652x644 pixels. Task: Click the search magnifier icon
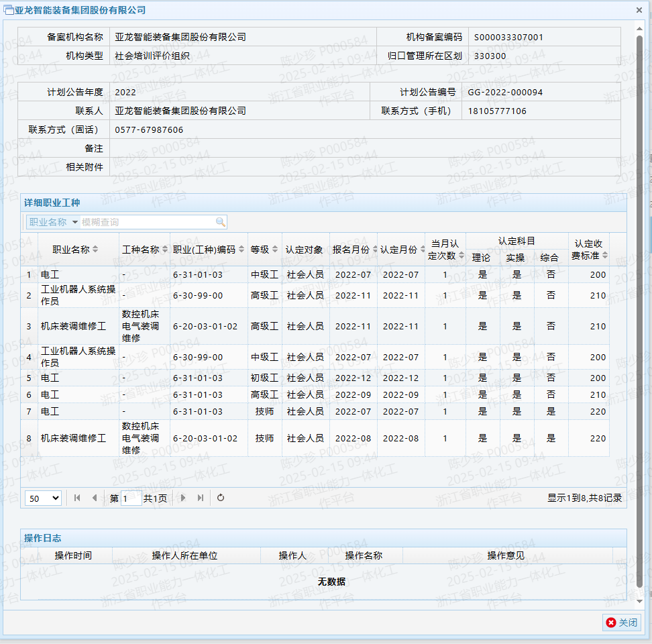click(x=220, y=222)
